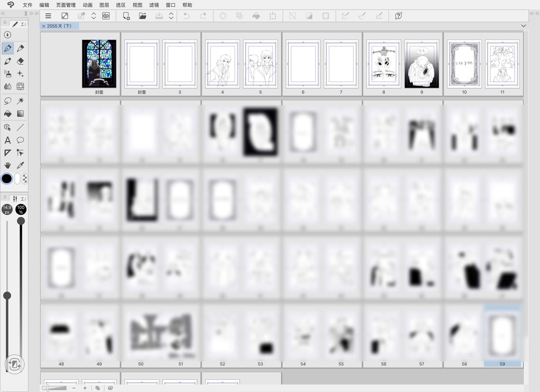Select the Eyedropper tool
The width and height of the screenshot is (540, 392).
(20, 165)
